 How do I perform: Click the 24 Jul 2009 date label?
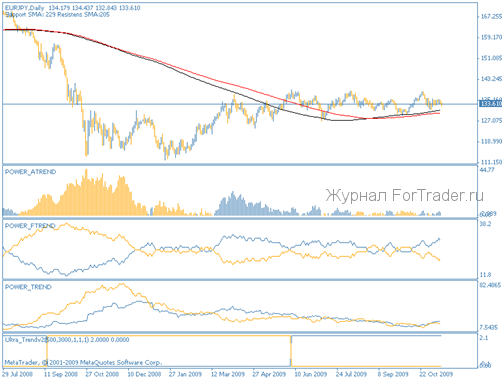tap(352, 374)
